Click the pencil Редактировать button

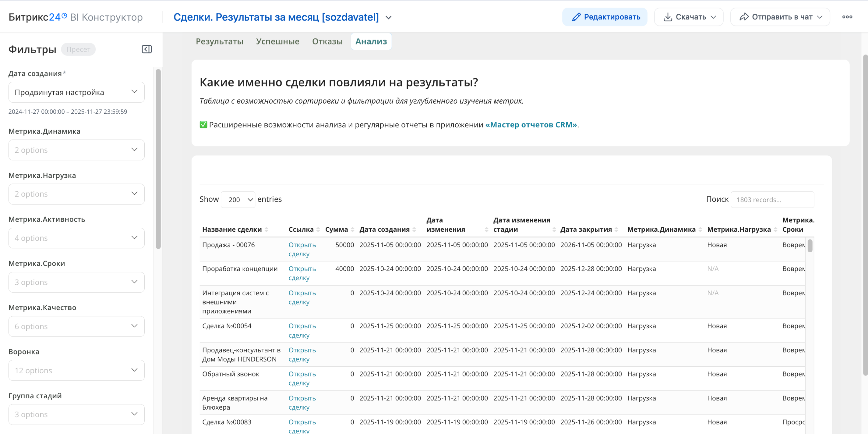(605, 17)
